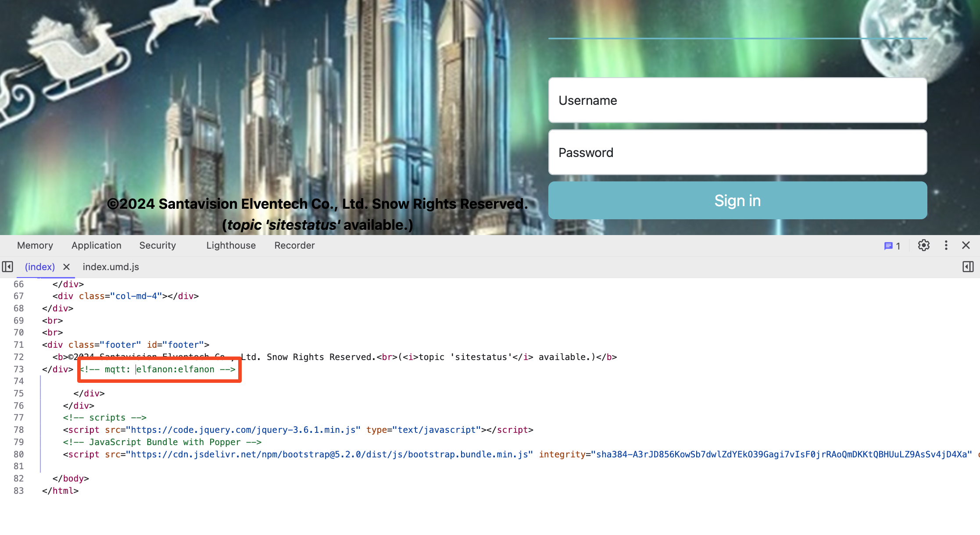Click the col-md-4 div line
980x535 pixels.
tap(125, 296)
